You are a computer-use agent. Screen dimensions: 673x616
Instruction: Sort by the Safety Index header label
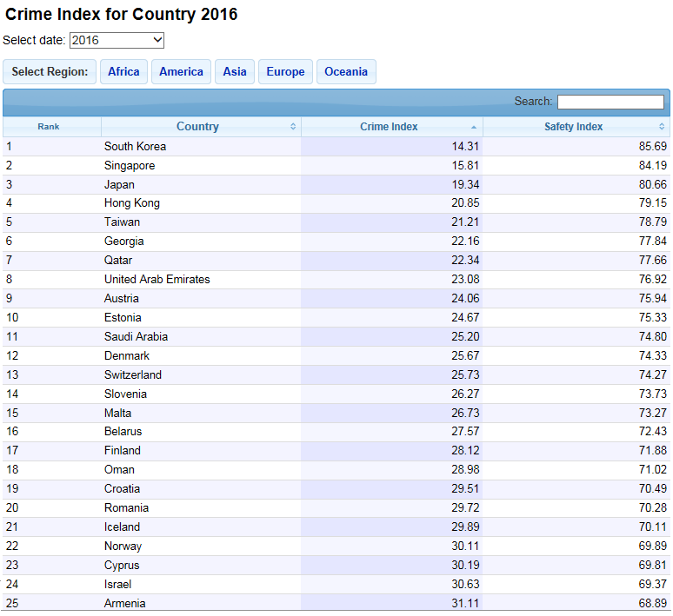click(x=573, y=127)
